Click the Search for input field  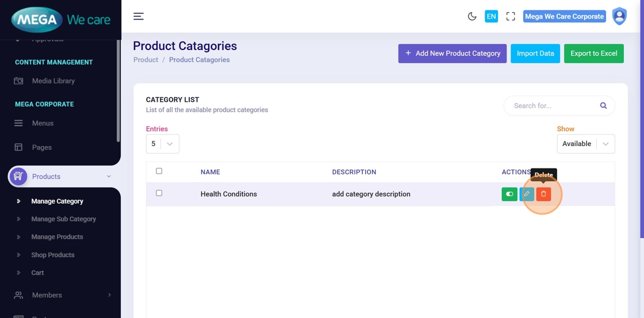coord(551,106)
